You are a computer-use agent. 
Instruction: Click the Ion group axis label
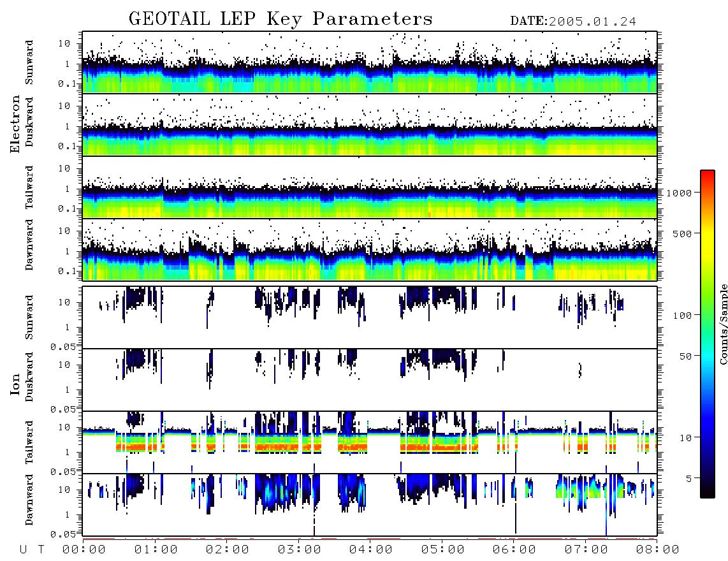[x=15, y=384]
